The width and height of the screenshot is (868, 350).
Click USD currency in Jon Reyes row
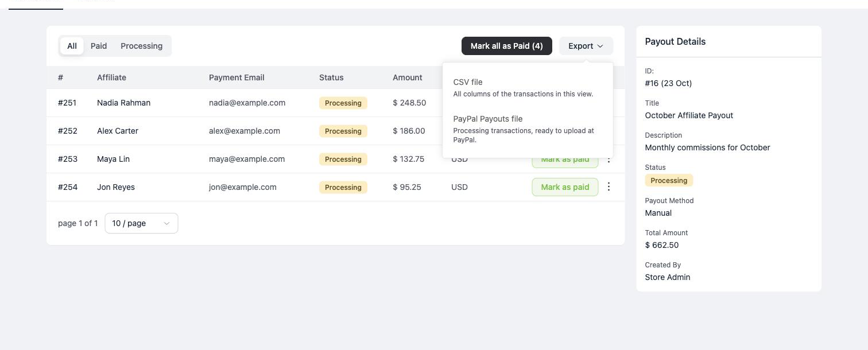point(459,187)
